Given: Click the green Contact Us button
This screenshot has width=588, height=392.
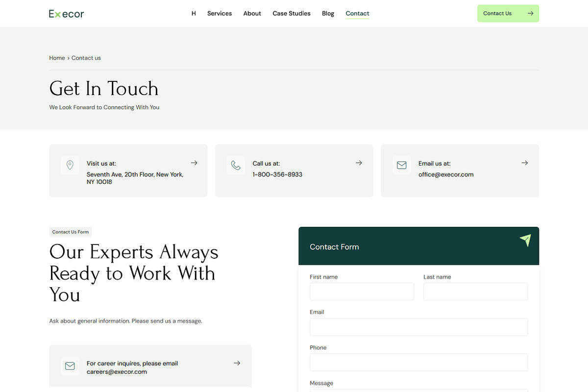Looking at the screenshot, I should coord(508,14).
